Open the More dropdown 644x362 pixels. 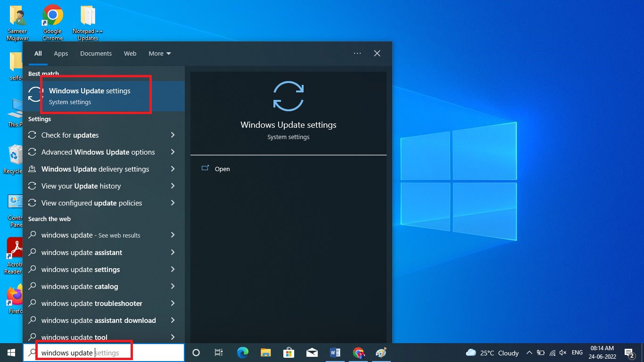coord(160,53)
